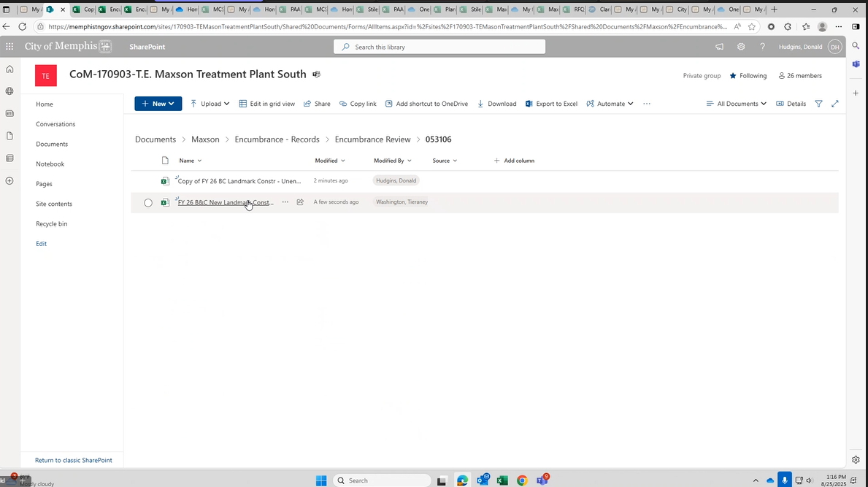This screenshot has height=487, width=868.
Task: Open the All Documents view dropdown
Action: (x=736, y=104)
